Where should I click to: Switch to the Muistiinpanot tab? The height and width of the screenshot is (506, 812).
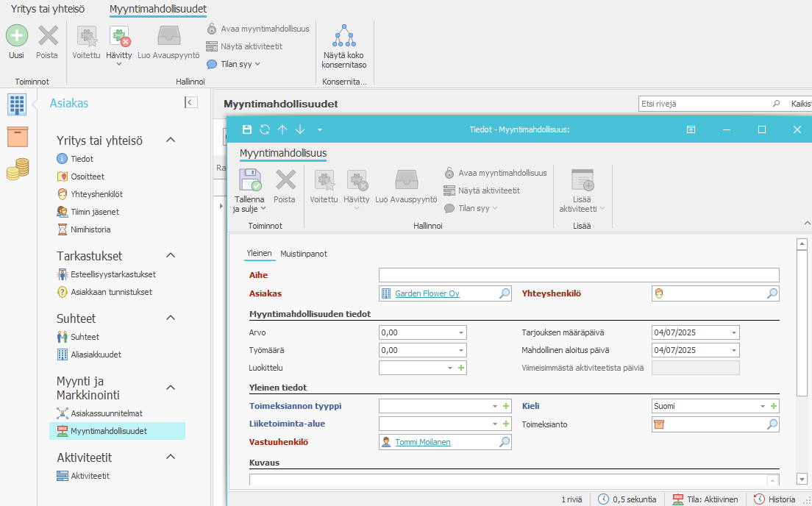(304, 254)
